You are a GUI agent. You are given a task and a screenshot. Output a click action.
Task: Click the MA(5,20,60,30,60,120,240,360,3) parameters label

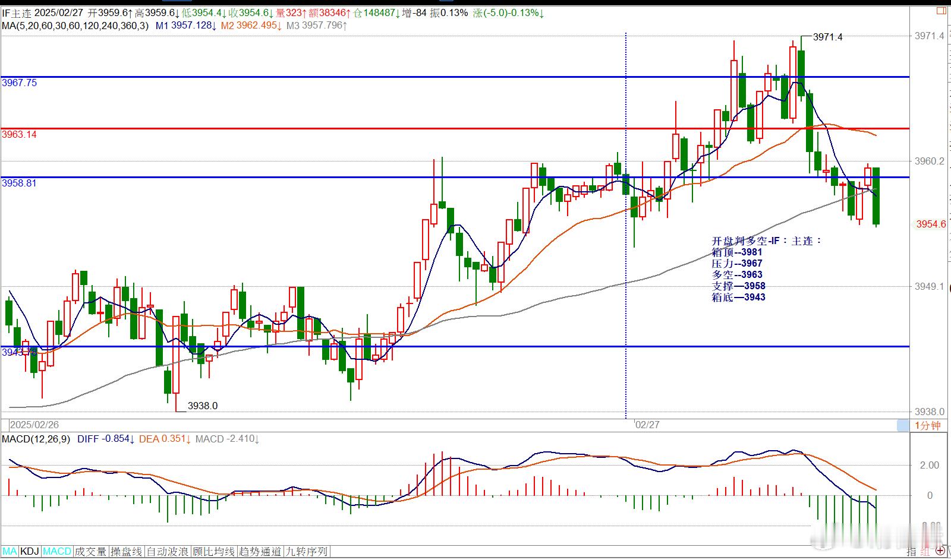click(75, 26)
